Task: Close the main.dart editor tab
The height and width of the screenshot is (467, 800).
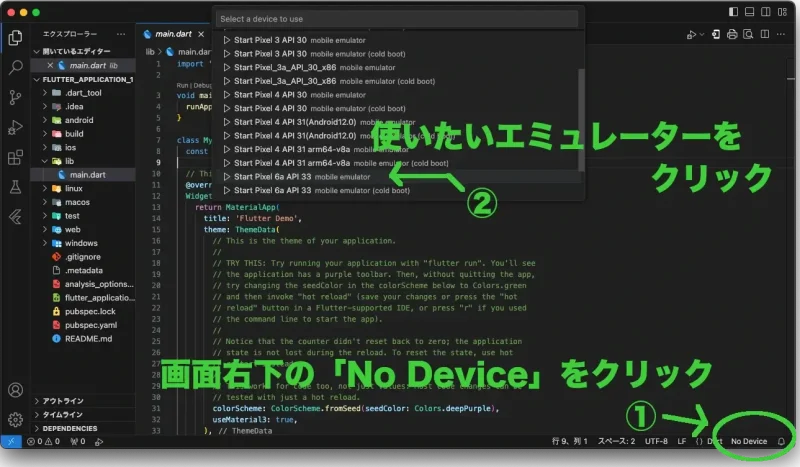Action: (201, 34)
